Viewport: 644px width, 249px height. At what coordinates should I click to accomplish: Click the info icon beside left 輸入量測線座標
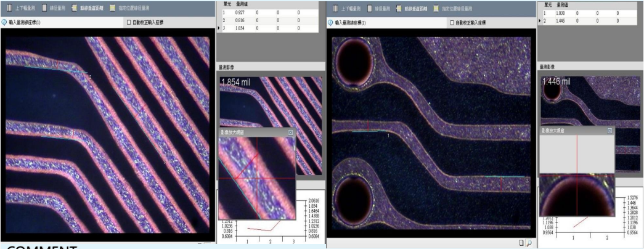[x=5, y=22]
